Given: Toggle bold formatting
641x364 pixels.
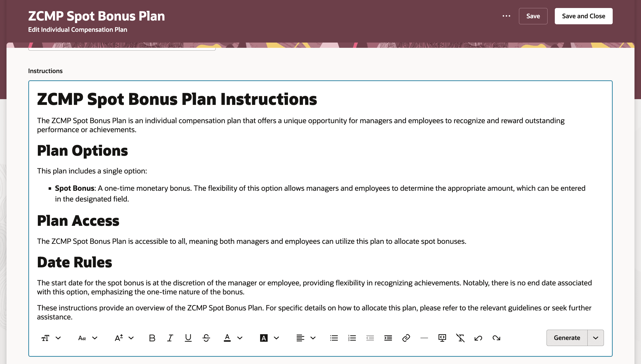Looking at the screenshot, I should [152, 338].
